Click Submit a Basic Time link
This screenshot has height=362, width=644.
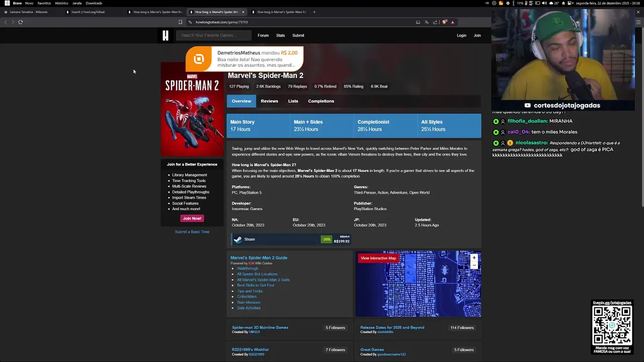(x=192, y=232)
